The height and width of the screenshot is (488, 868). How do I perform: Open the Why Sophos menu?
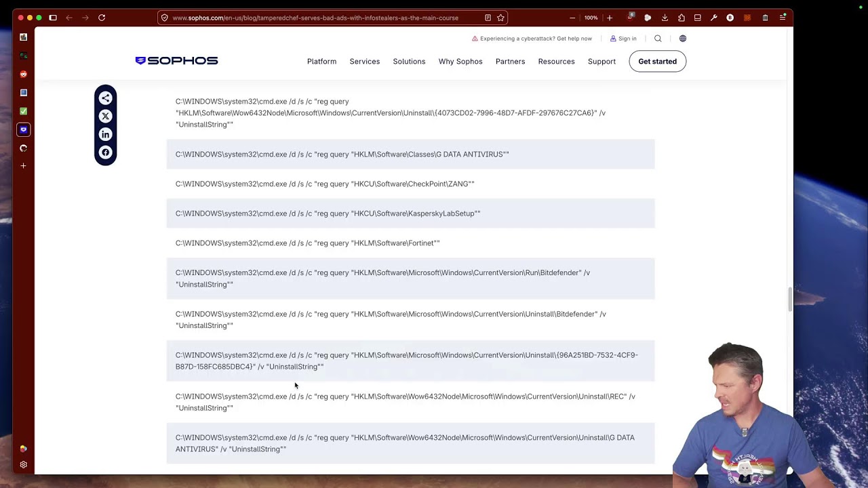460,62
